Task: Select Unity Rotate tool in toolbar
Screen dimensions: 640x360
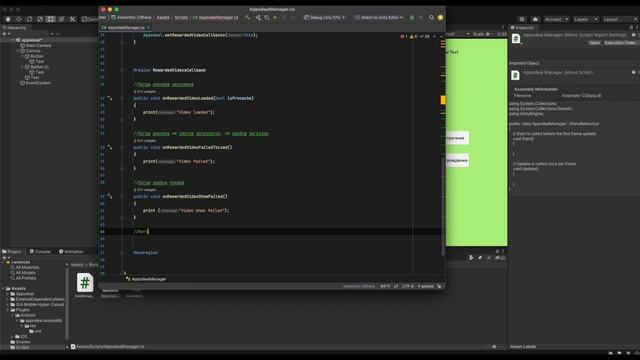Action: point(29,19)
